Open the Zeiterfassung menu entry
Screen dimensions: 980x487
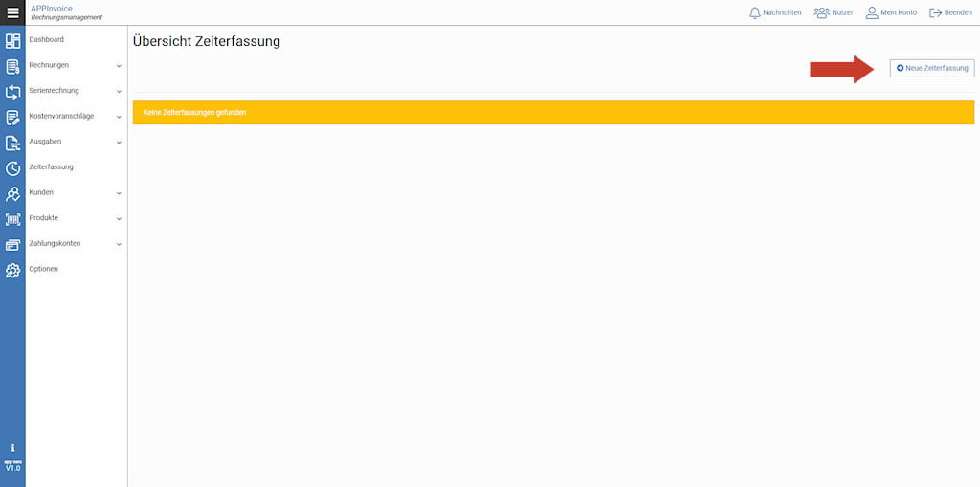52,166
